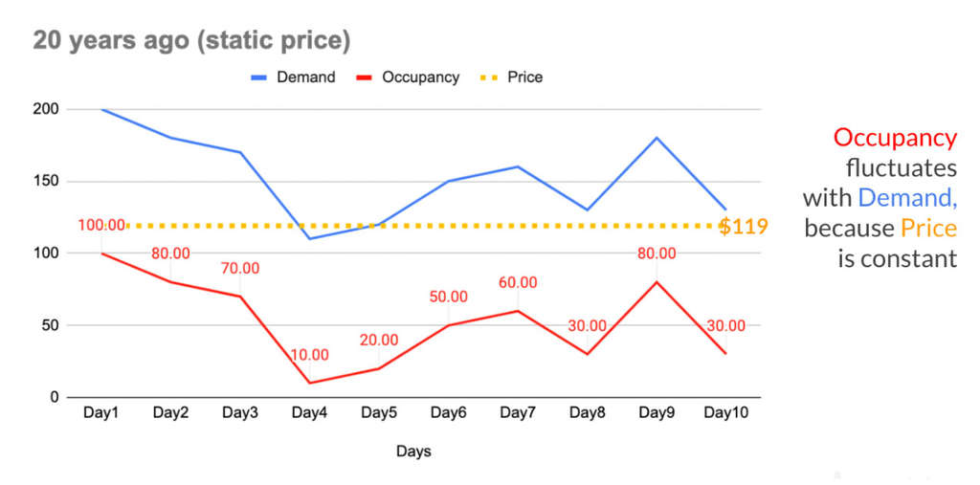The image size is (980, 485).
Task: Click the red "Occupancy" word in the side annotation
Action: coord(894,138)
